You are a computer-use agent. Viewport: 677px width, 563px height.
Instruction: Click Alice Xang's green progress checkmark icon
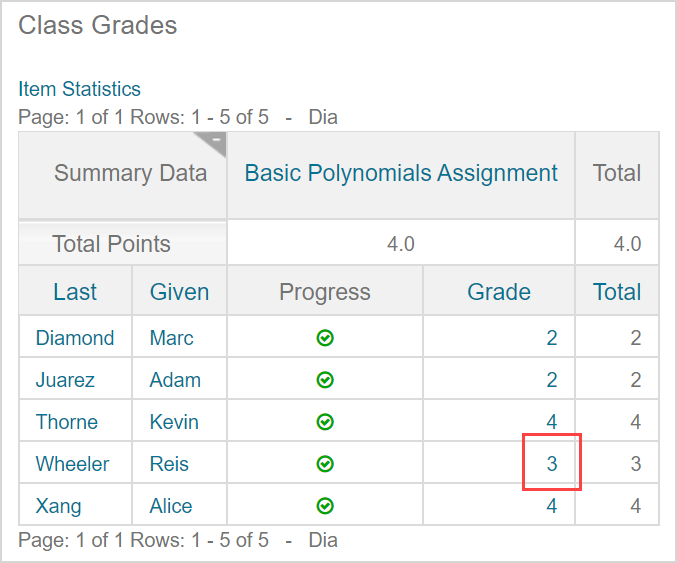[325, 506]
